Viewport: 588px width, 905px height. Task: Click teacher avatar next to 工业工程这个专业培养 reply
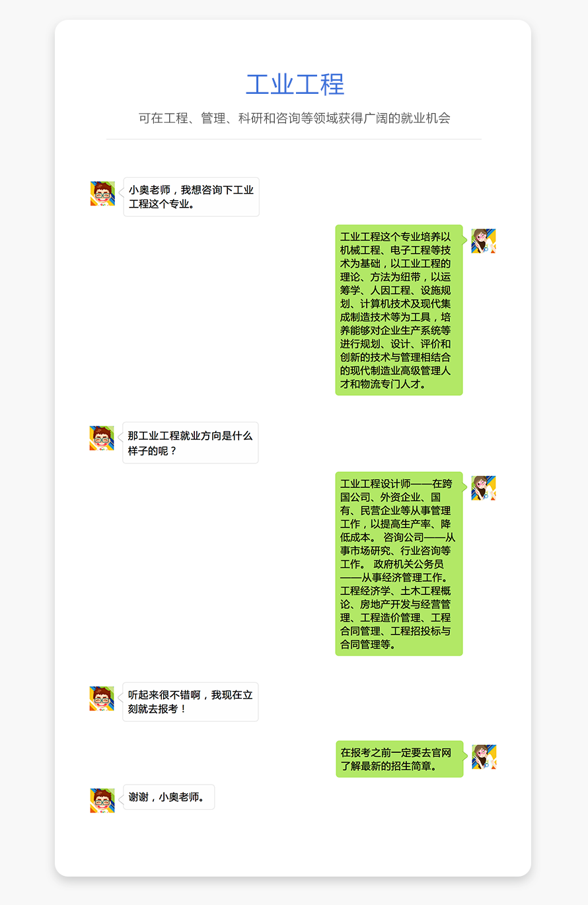click(x=484, y=241)
